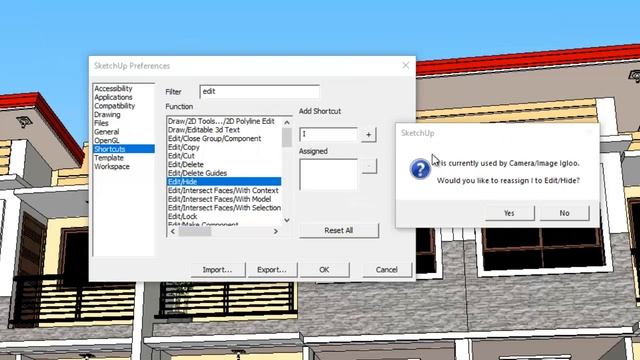Open the Export shortcuts dialog
The image size is (640, 360).
click(x=272, y=270)
